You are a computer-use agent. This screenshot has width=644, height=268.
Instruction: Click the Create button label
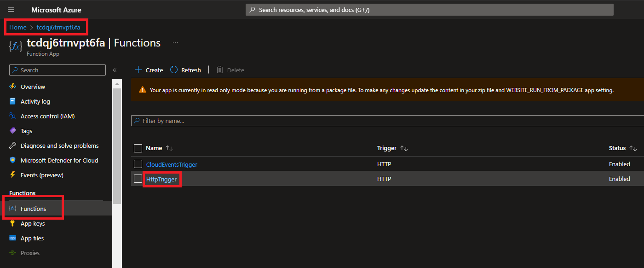coord(155,70)
